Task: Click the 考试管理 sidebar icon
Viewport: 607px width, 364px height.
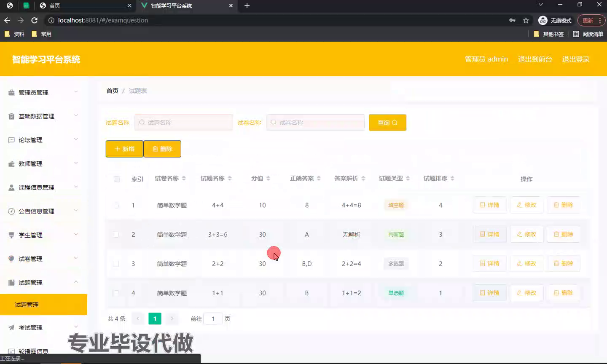Action: click(x=11, y=327)
